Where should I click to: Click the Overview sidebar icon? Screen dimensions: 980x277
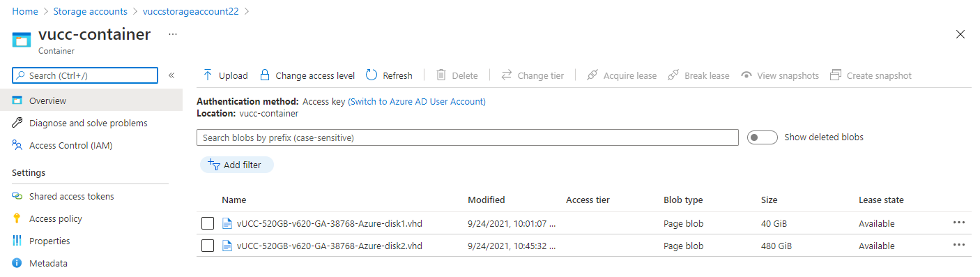click(17, 100)
